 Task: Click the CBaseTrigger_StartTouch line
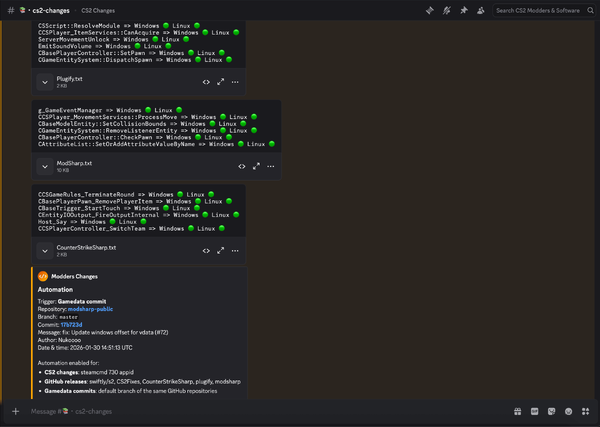(119, 208)
